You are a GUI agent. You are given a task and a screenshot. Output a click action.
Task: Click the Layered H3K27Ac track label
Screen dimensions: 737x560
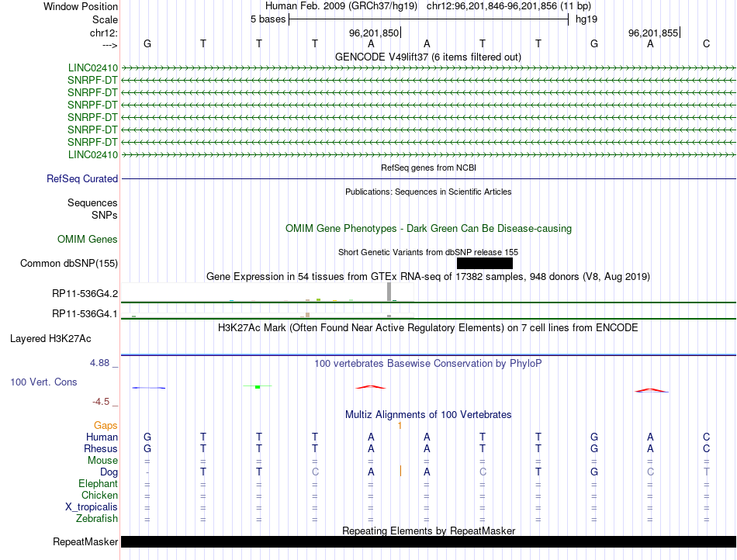[x=50, y=339]
